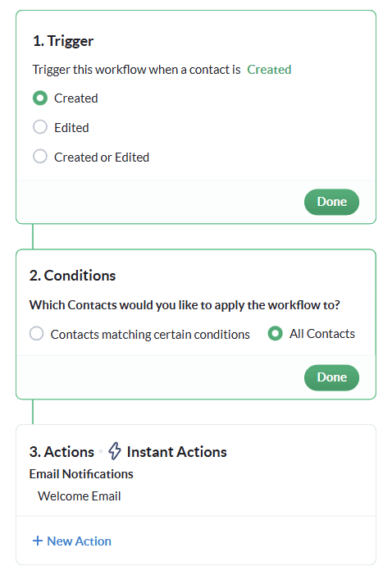Click the Email Notifications label
The image size is (392, 580).
81,474
